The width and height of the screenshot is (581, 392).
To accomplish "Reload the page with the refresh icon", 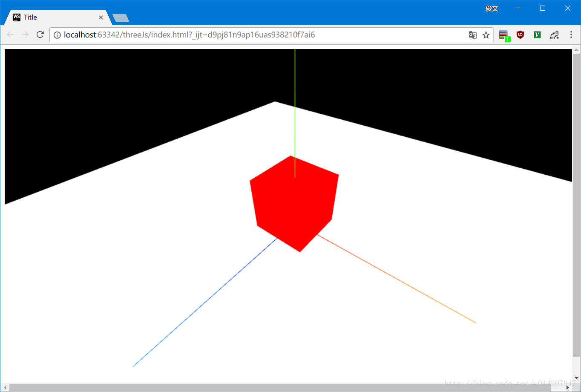I will (40, 35).
